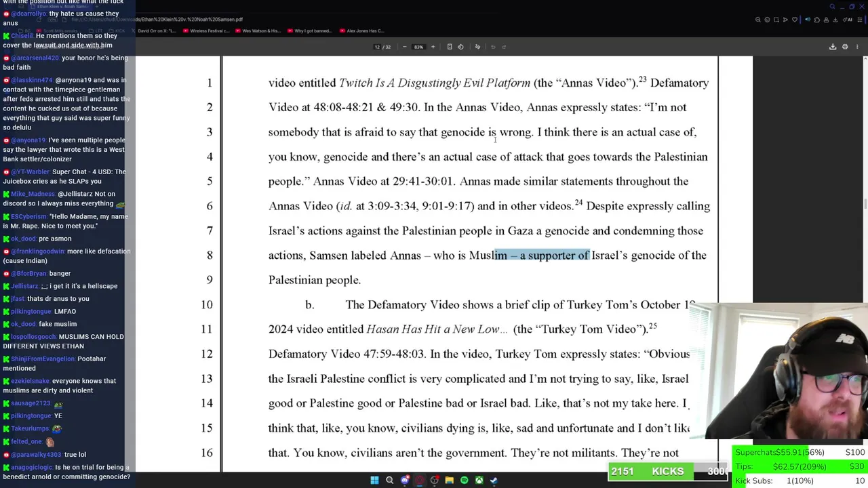Open File Explorer from the taskbar

[x=449, y=480]
